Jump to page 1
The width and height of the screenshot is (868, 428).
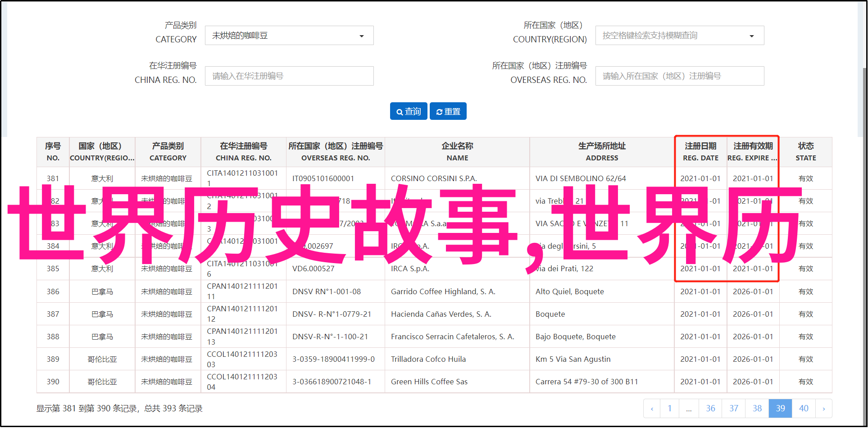(670, 409)
